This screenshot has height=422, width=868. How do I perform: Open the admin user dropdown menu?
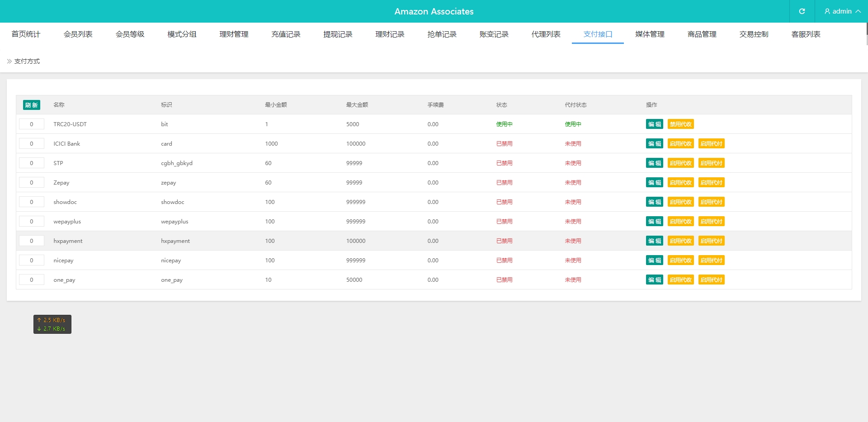click(842, 11)
